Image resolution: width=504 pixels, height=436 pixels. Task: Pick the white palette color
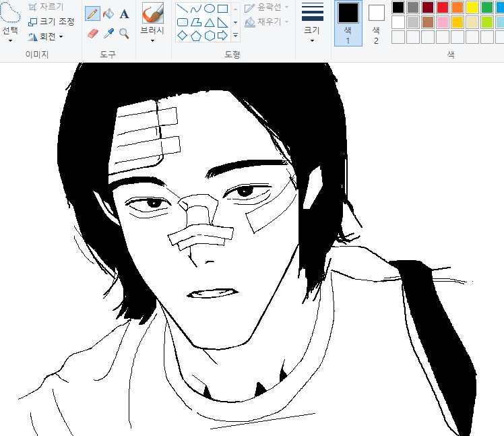click(398, 22)
